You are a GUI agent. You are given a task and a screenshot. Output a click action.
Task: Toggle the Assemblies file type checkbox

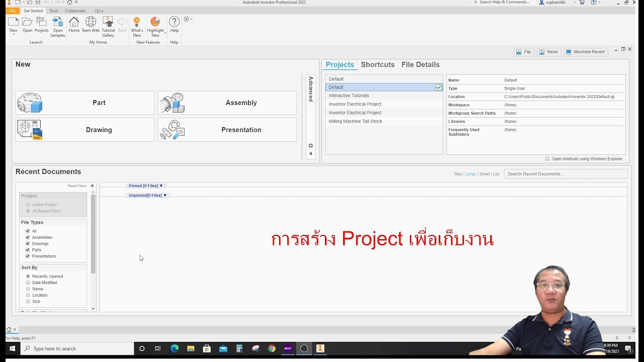(28, 237)
